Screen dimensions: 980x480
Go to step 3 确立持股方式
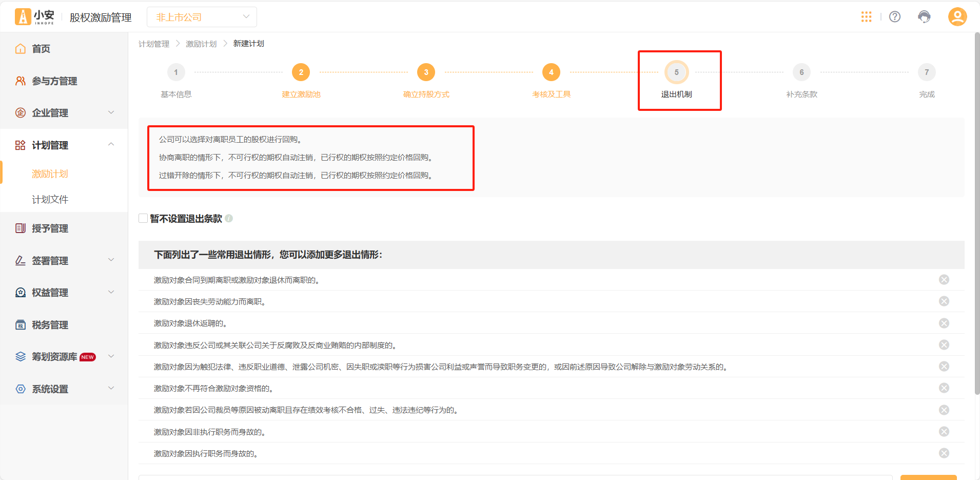tap(426, 72)
